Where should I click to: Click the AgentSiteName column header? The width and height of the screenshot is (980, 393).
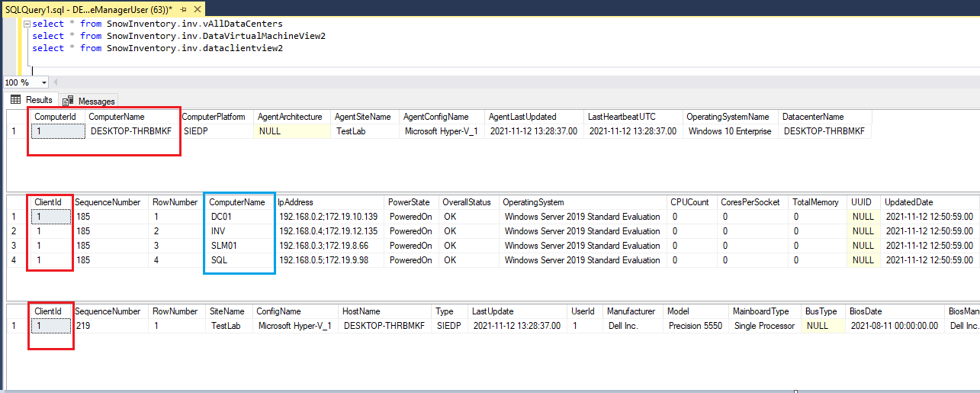(365, 117)
